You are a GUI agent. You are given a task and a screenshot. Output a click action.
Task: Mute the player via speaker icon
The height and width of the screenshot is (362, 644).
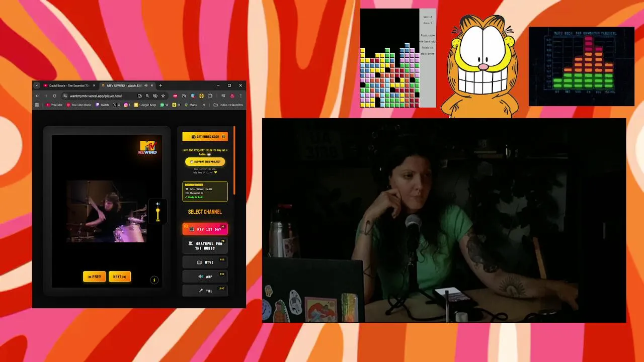(157, 204)
